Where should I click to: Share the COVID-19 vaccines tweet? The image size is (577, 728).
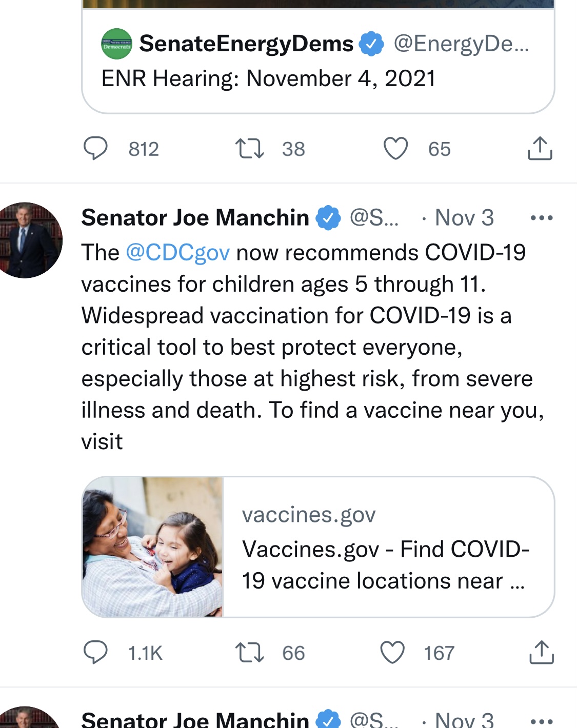pos(541,653)
